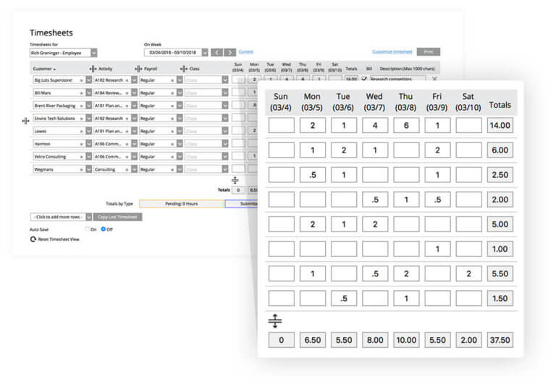This screenshot has height=392, width=556.
Task: Click the Class column resize handle icon
Action: point(184,69)
